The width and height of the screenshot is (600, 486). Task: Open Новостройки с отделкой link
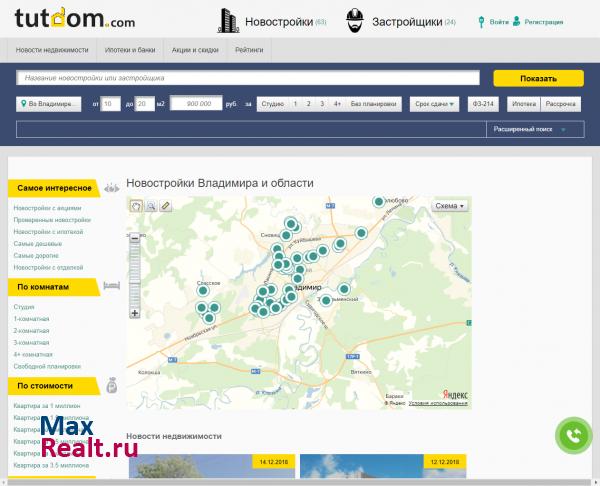click(x=48, y=267)
